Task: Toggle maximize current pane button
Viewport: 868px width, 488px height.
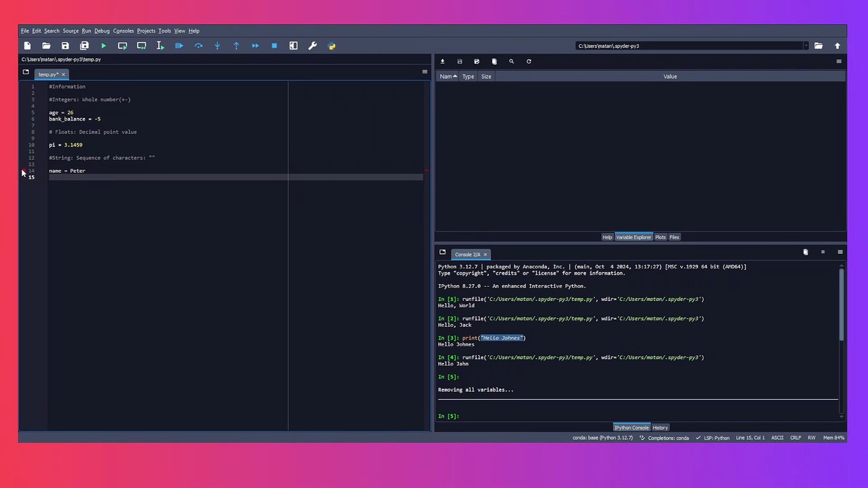Action: (293, 46)
